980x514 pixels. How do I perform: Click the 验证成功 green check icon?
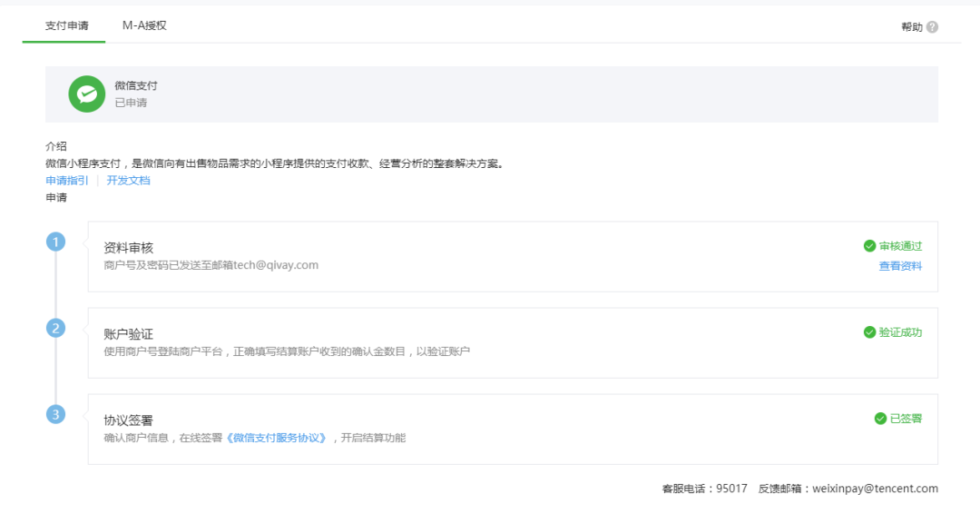(x=869, y=332)
